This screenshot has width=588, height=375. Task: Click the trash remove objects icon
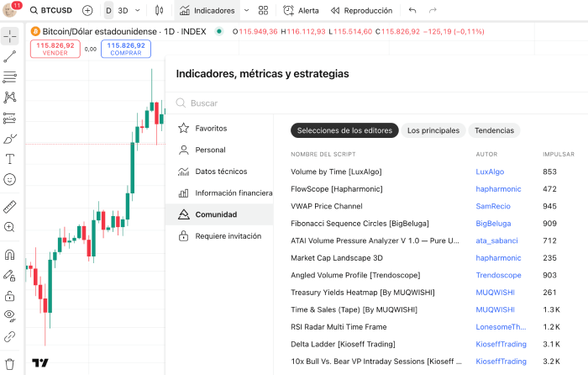click(x=10, y=364)
